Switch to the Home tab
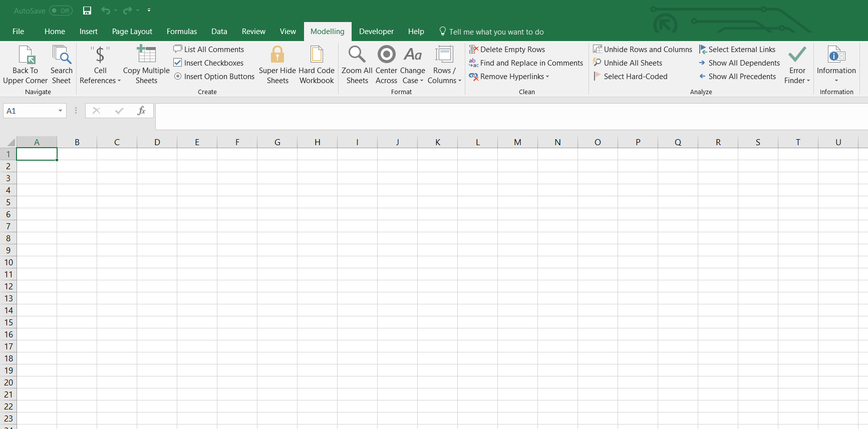Viewport: 868px width, 429px height. tap(55, 31)
